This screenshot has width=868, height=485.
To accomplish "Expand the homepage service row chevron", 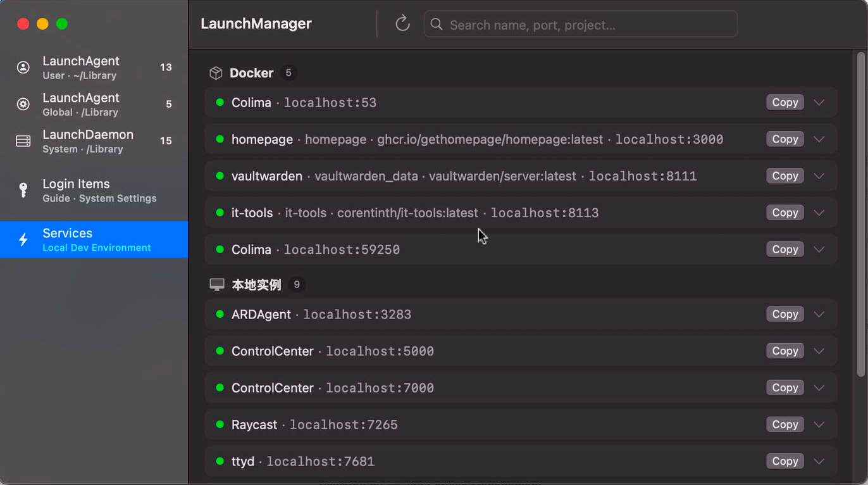I will (819, 139).
